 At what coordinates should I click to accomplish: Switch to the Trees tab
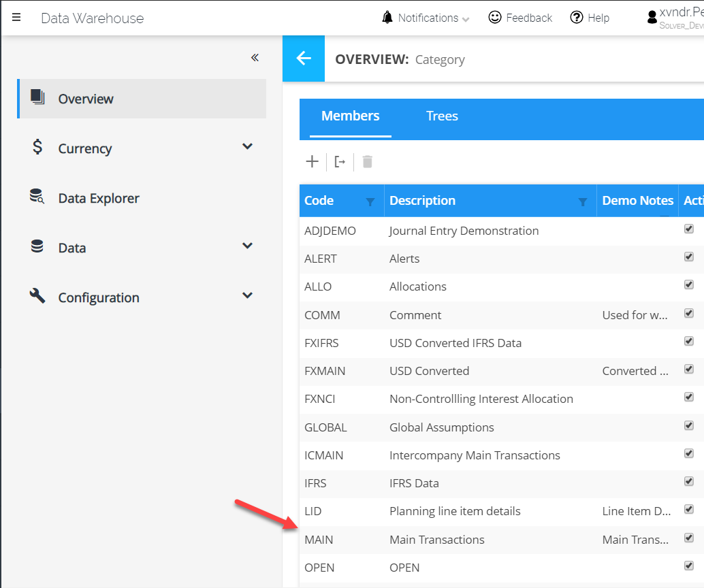coord(442,116)
